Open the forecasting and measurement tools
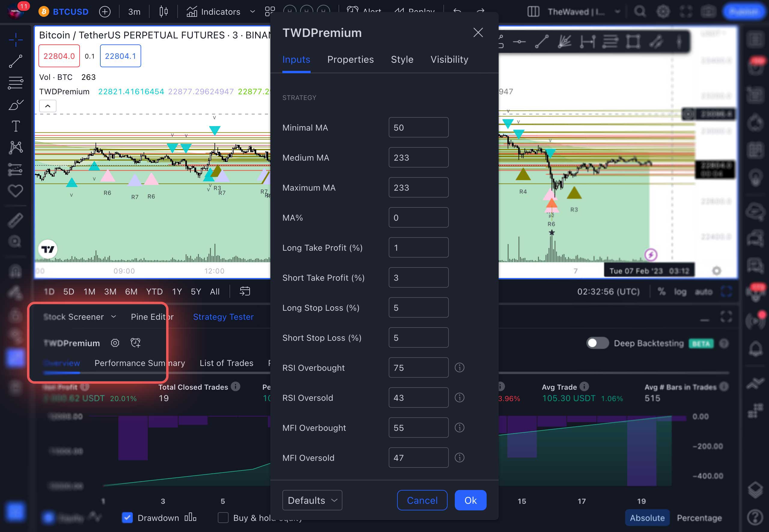Viewport: 769px width, 532px height. tap(16, 169)
